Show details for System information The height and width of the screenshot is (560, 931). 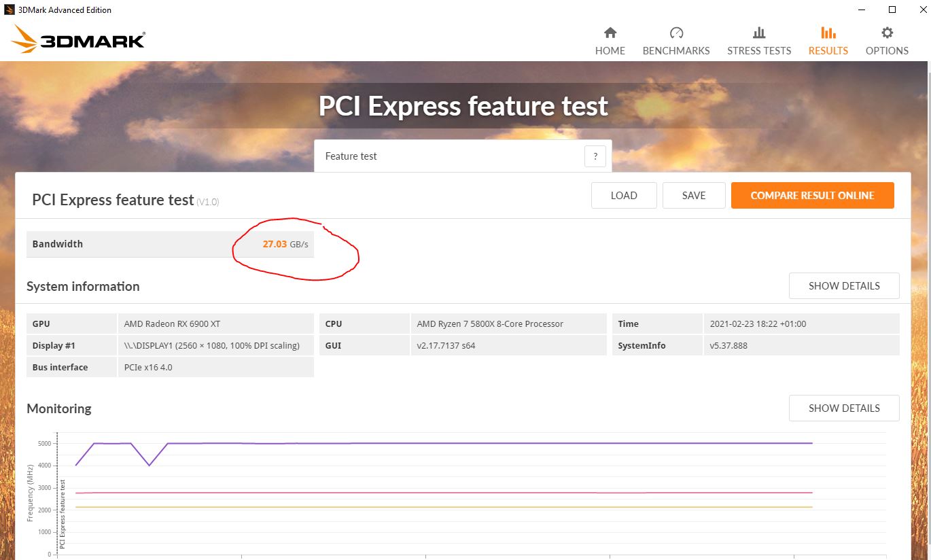coord(844,286)
